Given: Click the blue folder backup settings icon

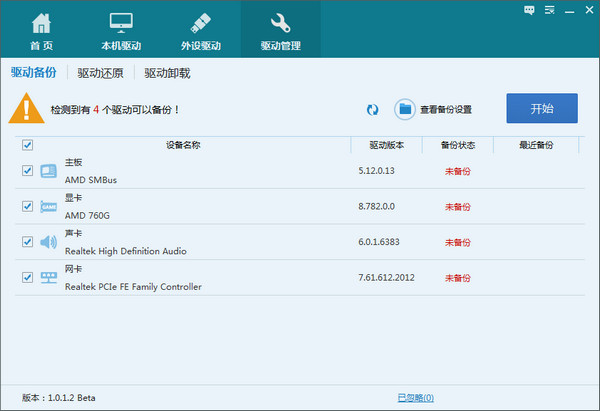Looking at the screenshot, I should click(x=405, y=109).
